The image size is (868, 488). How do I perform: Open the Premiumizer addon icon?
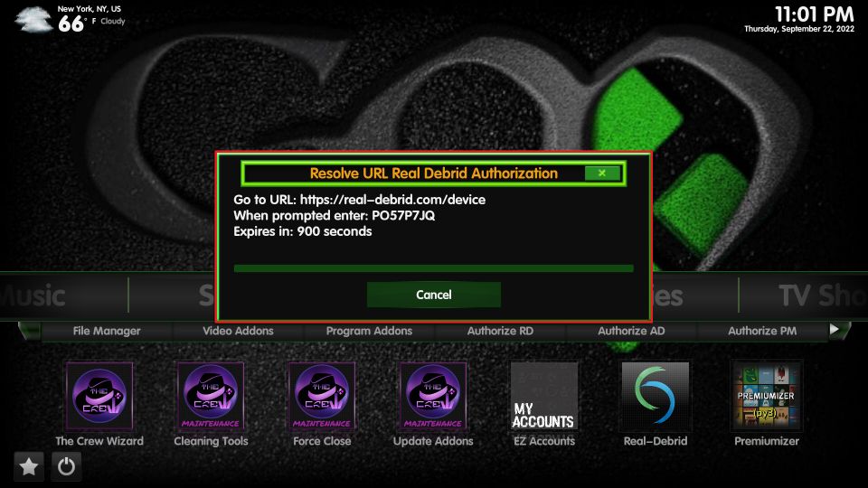(767, 396)
